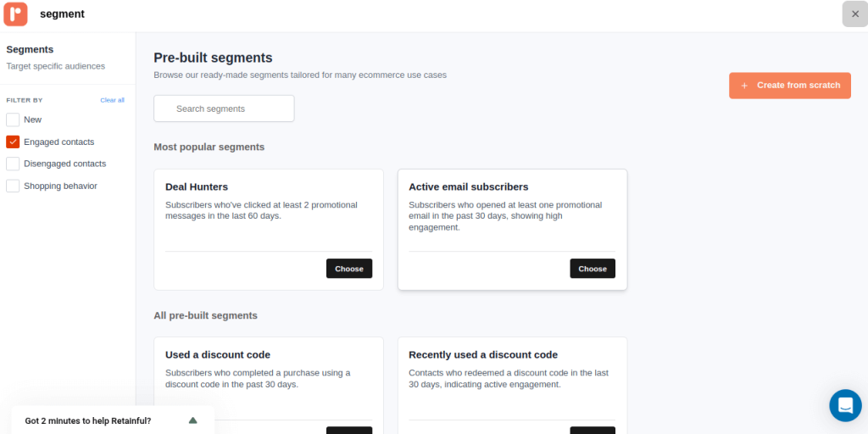Click Got 2 minutes to help Retainful text
This screenshot has width=868, height=434.
88,420
